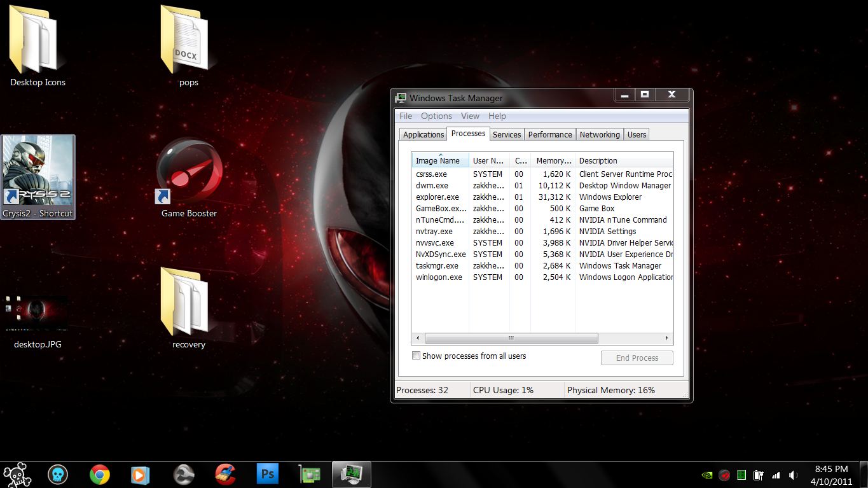Image resolution: width=868 pixels, height=488 pixels.
Task: Select the Game Booster desktop shortcut
Action: (189, 178)
